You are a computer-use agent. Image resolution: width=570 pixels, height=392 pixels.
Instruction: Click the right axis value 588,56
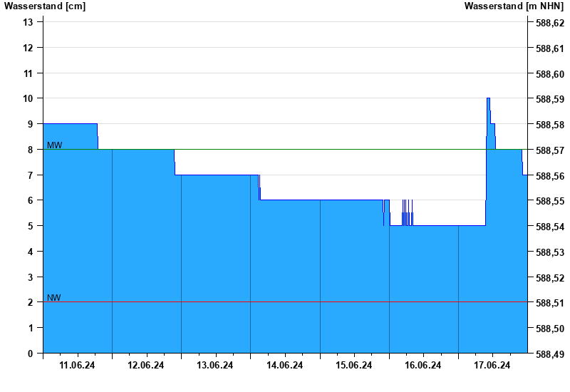(x=550, y=175)
